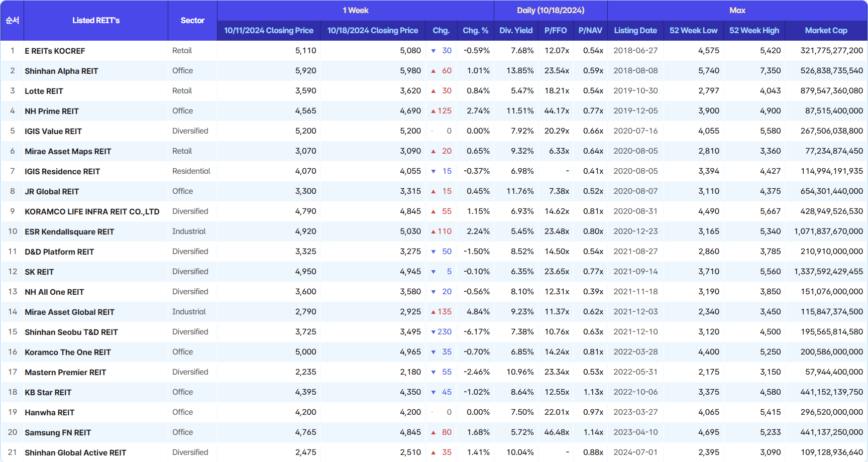Click the 1,337,592,429,455 market cap value
The height and width of the screenshot is (462, 868).
tap(828, 272)
